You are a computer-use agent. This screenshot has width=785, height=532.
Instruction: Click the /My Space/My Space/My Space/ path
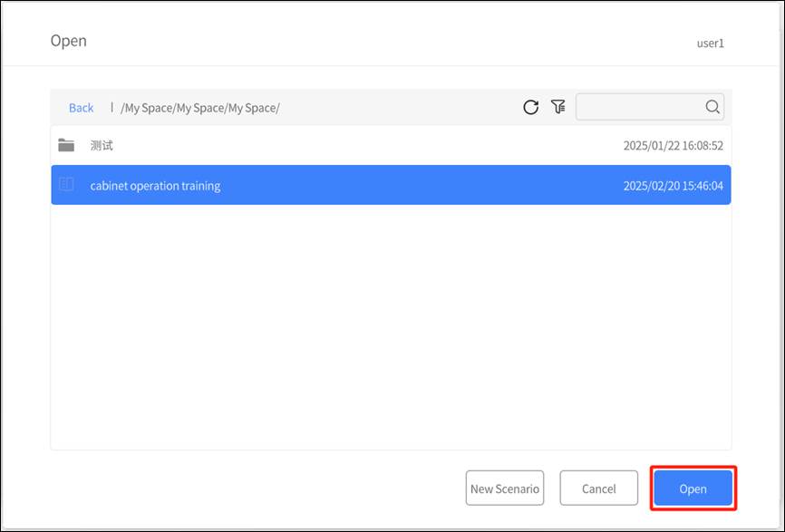(x=200, y=108)
